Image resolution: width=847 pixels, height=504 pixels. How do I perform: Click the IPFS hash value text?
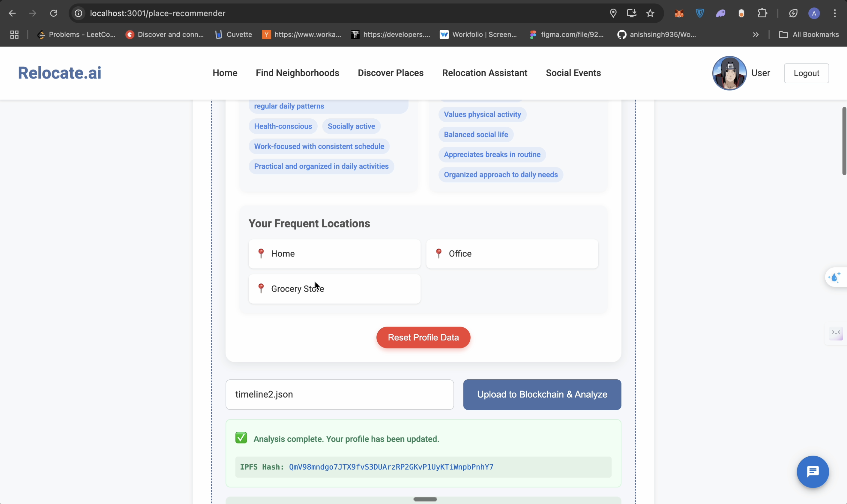[391, 467]
